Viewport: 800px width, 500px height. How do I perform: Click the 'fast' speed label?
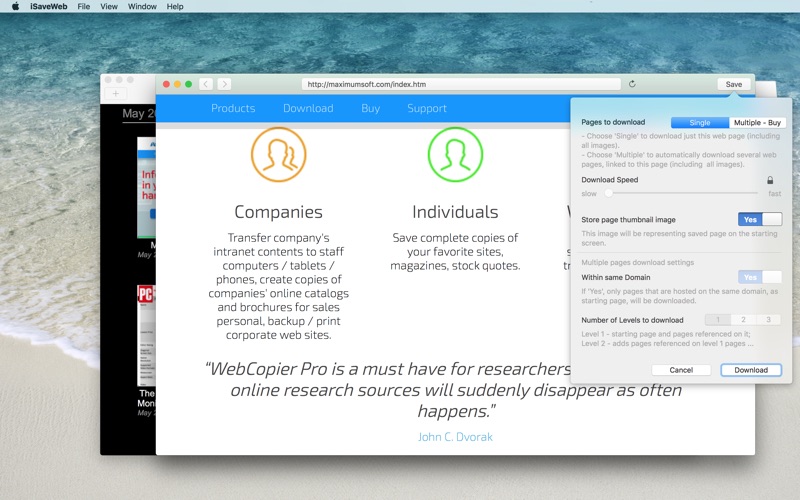774,193
